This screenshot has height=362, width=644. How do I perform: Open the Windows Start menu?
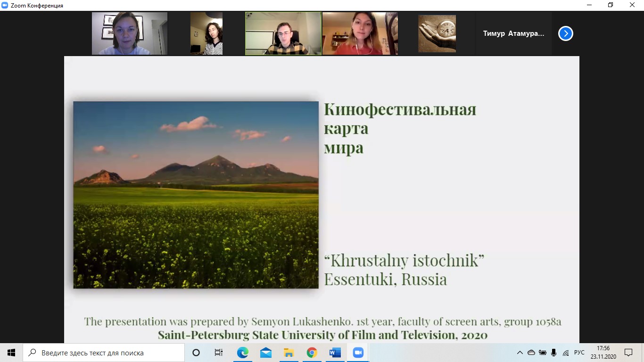coord(11,353)
